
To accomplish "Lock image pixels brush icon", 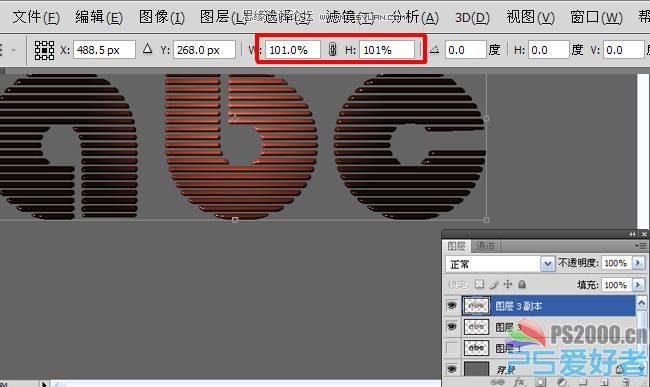I will [x=494, y=284].
